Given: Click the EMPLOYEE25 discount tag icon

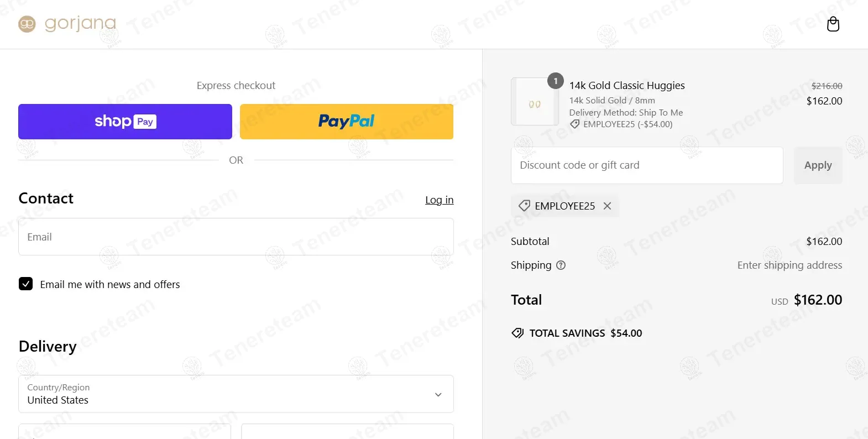Looking at the screenshot, I should tap(524, 206).
